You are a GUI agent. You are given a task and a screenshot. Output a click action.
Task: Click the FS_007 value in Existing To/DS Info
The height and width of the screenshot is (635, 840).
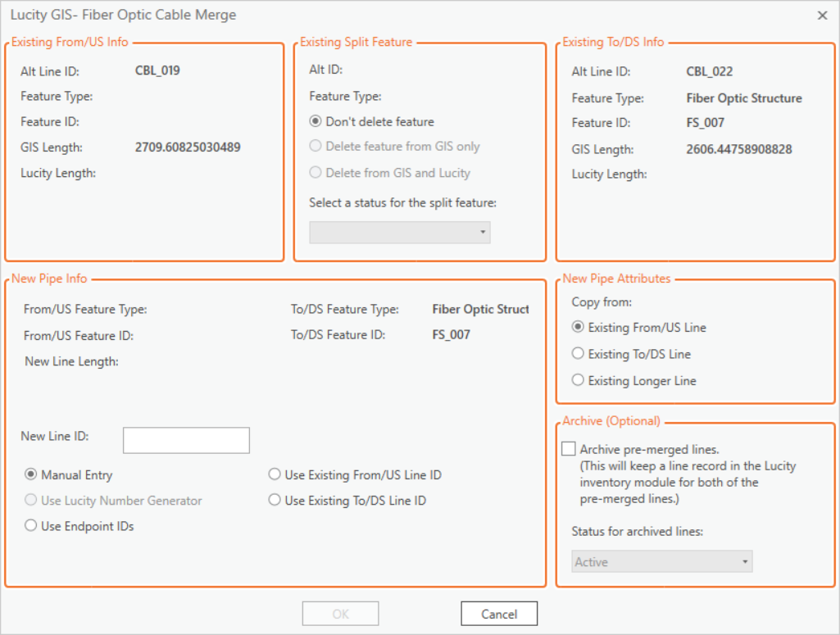(705, 123)
